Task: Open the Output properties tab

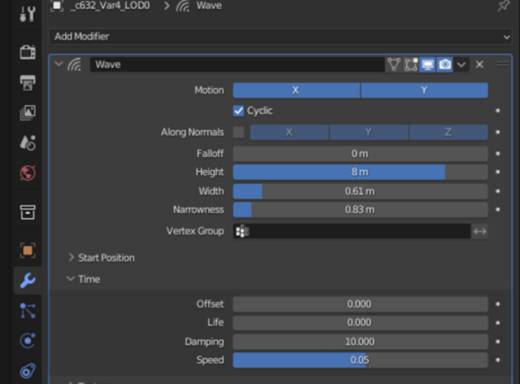Action: coord(28,83)
